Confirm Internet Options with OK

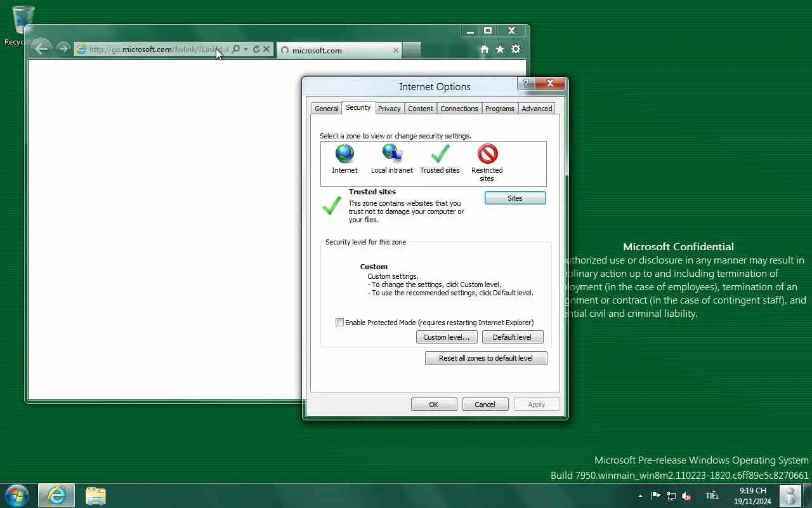434,404
